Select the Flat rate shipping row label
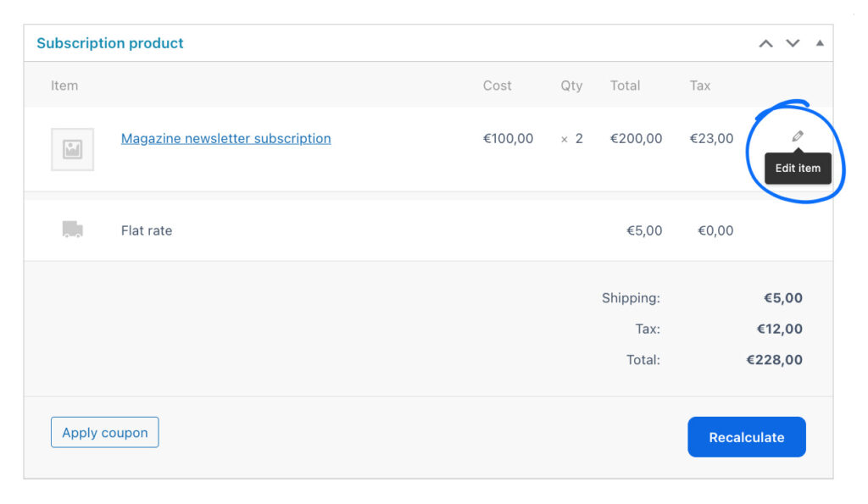 (x=147, y=230)
